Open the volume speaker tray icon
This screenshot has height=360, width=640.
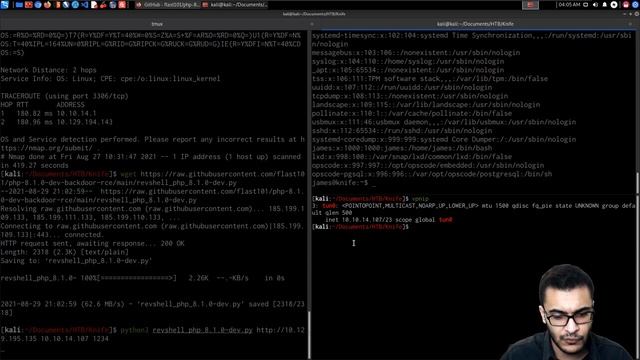(x=595, y=5)
